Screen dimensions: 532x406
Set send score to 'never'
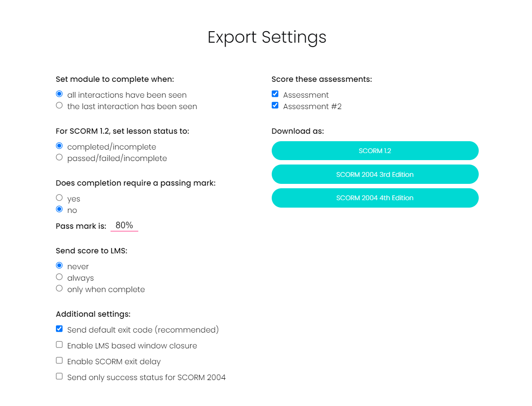pos(59,266)
